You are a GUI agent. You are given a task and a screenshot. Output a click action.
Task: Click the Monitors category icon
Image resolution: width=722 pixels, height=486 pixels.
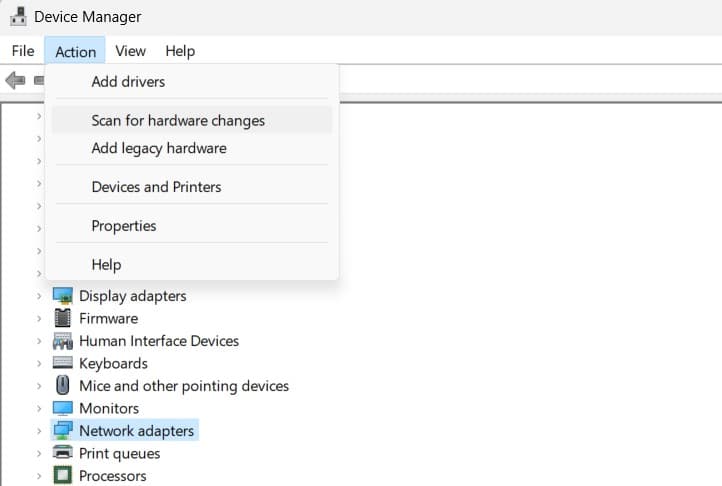(63, 408)
